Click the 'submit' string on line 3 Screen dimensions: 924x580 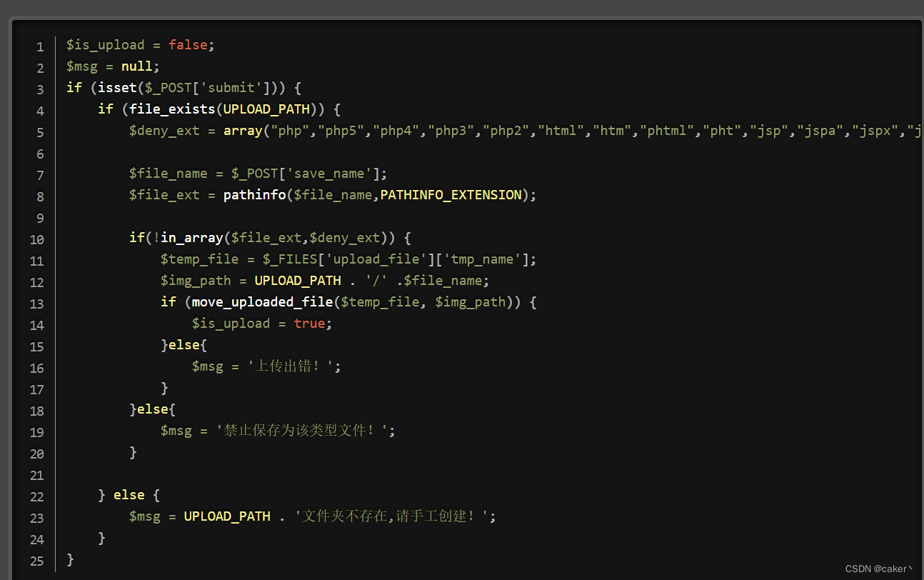[x=231, y=88]
